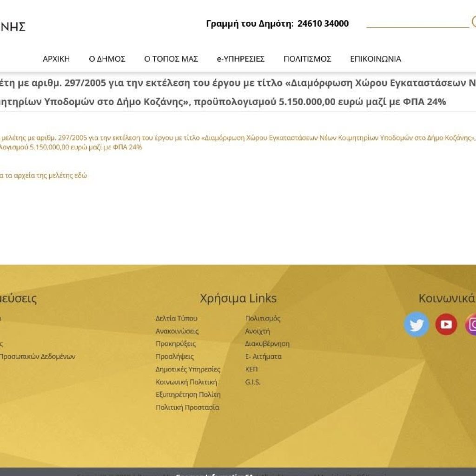Image resolution: width=476 pixels, height=476 pixels.
Task: Visit Δελτία Τύπου footer link
Action: click(x=176, y=318)
